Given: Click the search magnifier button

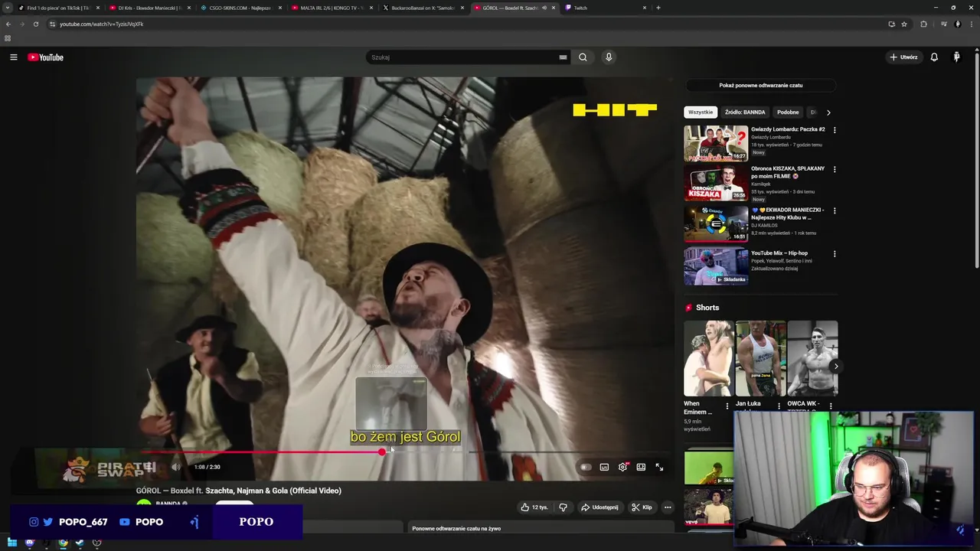Looking at the screenshot, I should 583,57.
